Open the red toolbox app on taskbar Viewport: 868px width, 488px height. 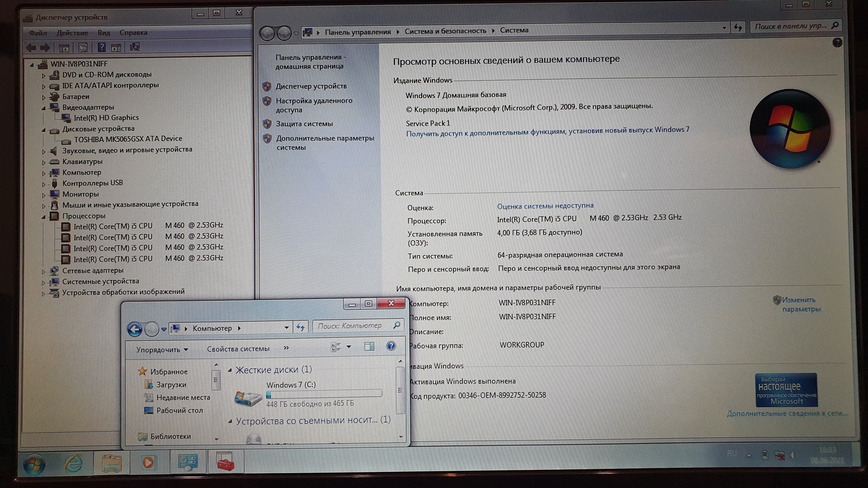click(225, 462)
